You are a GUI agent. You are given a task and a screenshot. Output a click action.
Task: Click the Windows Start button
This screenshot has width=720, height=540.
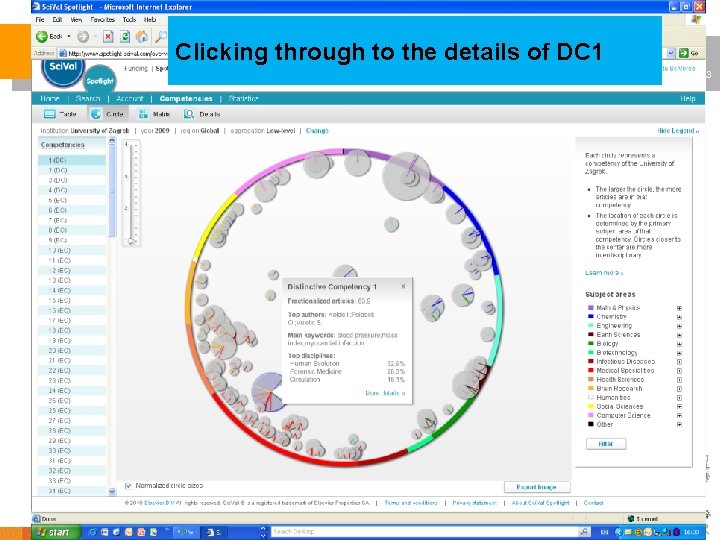tap(56, 532)
